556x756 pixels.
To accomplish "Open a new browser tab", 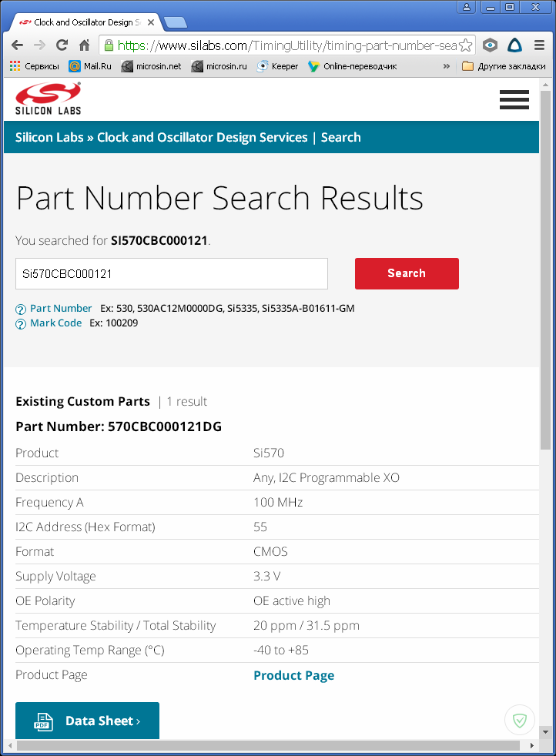I will pyautogui.click(x=175, y=22).
